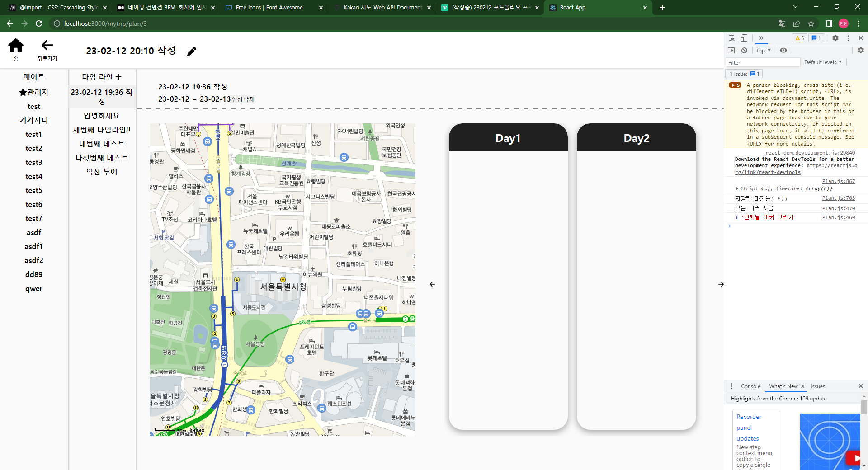Switch to the Issues drawer tab
This screenshot has height=470, width=868.
coord(818,386)
